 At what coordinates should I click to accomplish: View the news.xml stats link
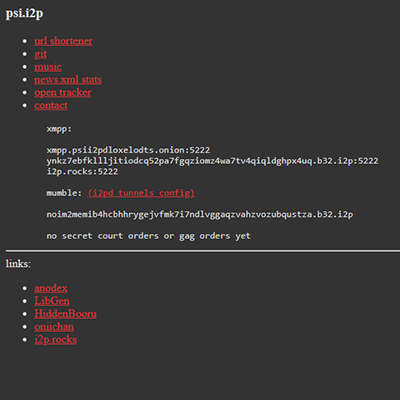point(68,80)
